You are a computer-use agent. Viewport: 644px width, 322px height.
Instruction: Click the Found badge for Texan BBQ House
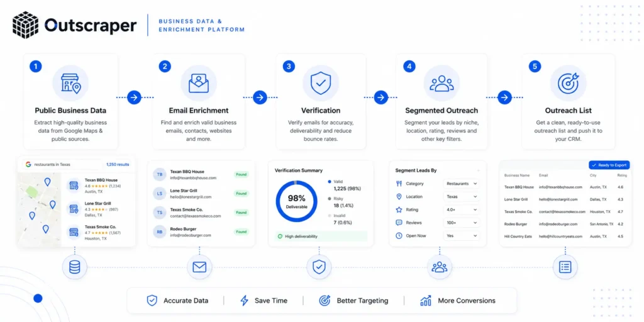[x=241, y=175]
